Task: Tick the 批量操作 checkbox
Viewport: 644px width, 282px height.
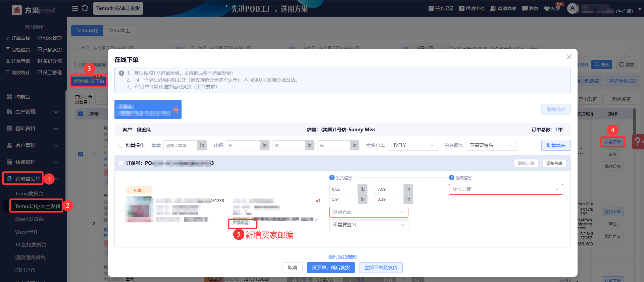Action: point(121,145)
